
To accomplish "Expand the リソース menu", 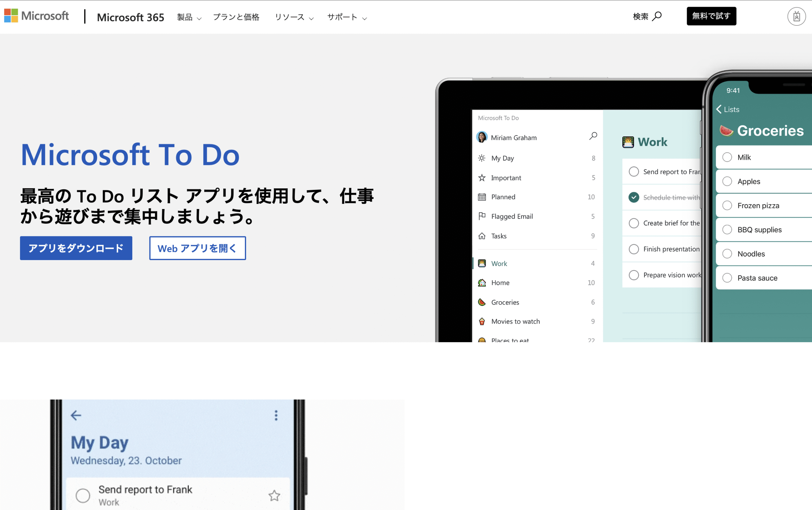I will coord(294,17).
